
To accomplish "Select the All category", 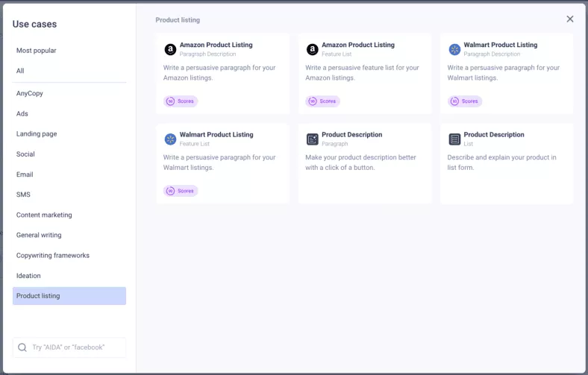I will click(x=69, y=71).
